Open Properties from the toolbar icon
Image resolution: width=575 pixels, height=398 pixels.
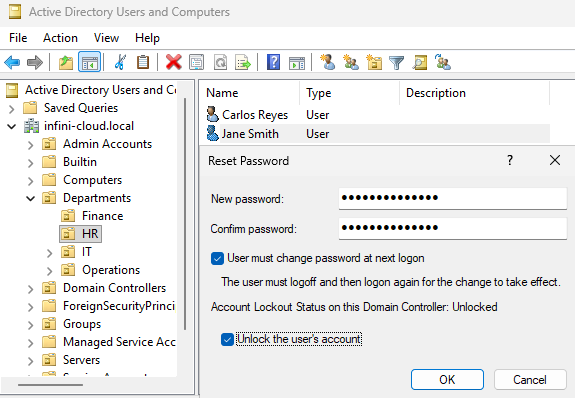[197, 62]
